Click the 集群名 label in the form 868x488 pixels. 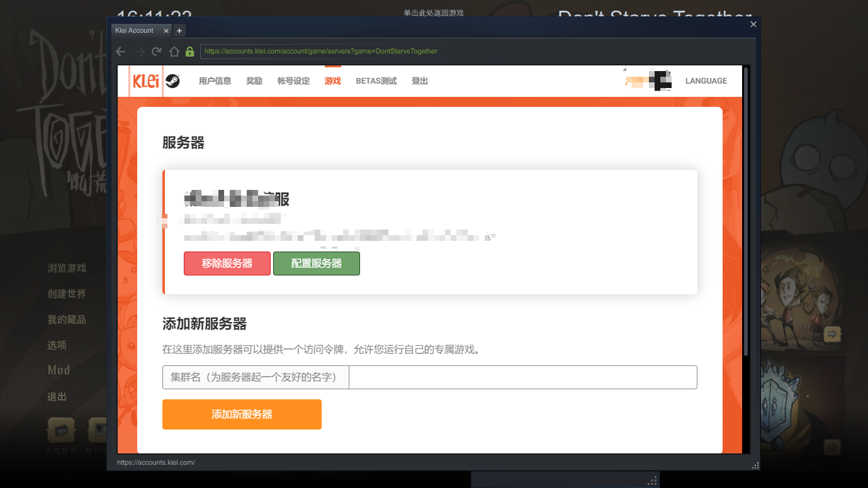(256, 377)
